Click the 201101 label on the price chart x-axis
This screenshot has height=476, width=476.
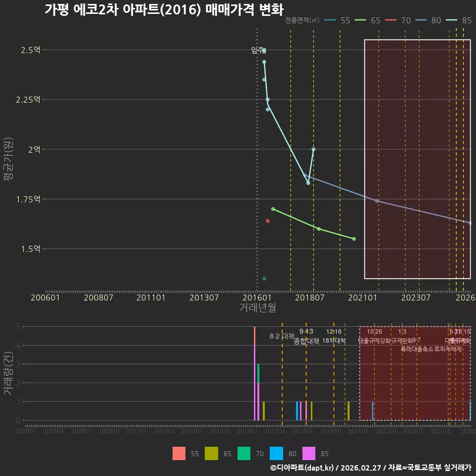[151, 297]
